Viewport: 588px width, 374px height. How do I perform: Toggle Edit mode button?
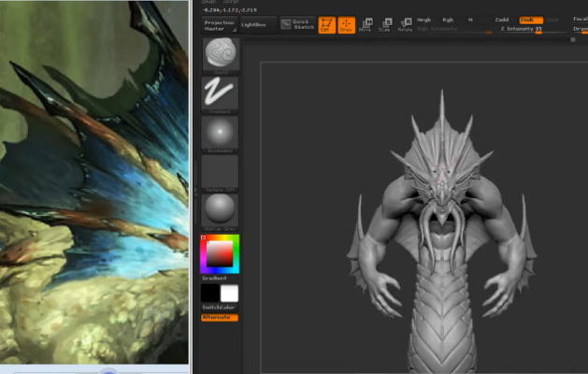click(x=326, y=25)
